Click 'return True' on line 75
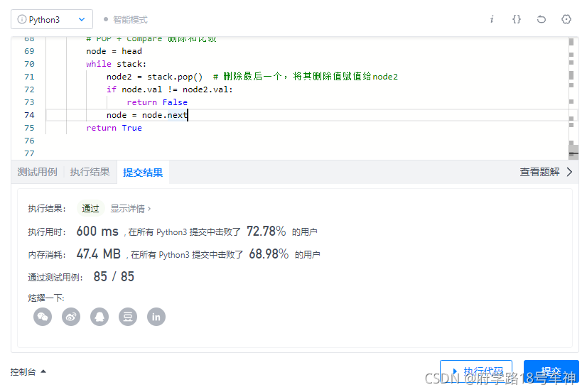Screen dimensions: 587x392 point(114,128)
